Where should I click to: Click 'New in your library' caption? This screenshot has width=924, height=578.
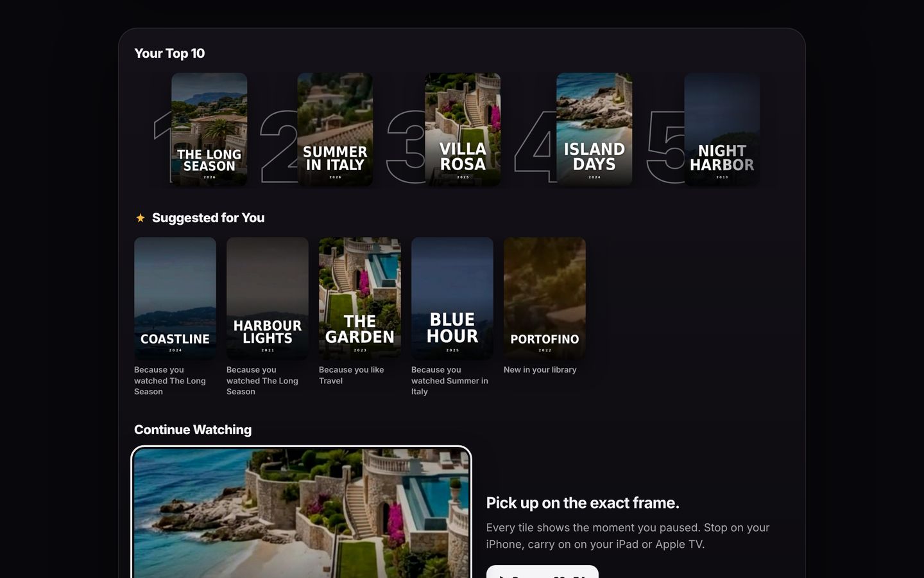(540, 370)
